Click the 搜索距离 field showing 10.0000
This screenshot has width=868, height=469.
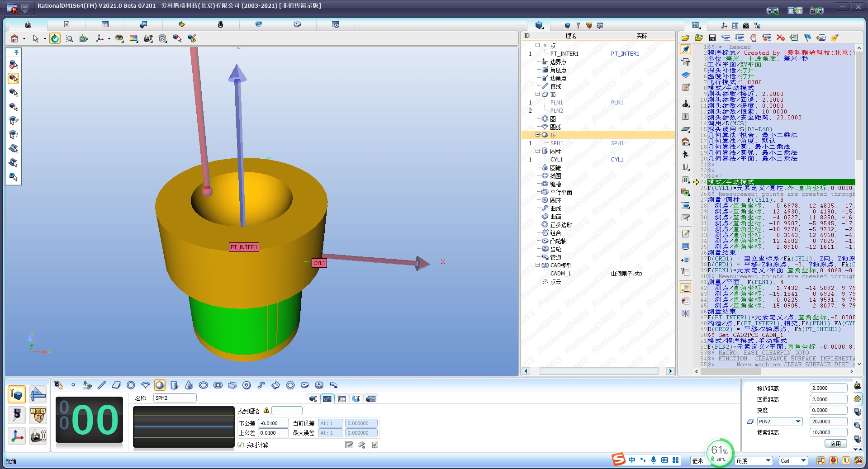(828, 432)
